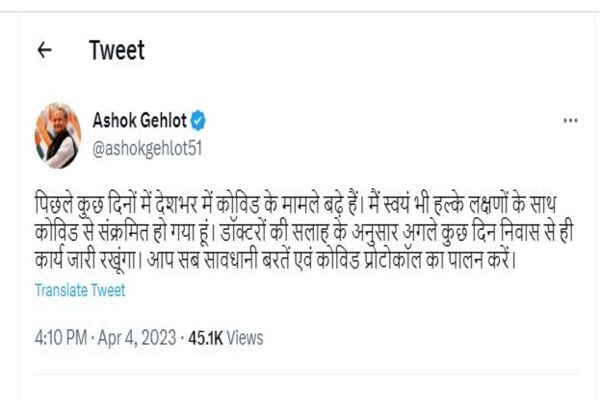Click the blue verified badge
Image resolution: width=600 pixels, height=400 pixels.
200,122
